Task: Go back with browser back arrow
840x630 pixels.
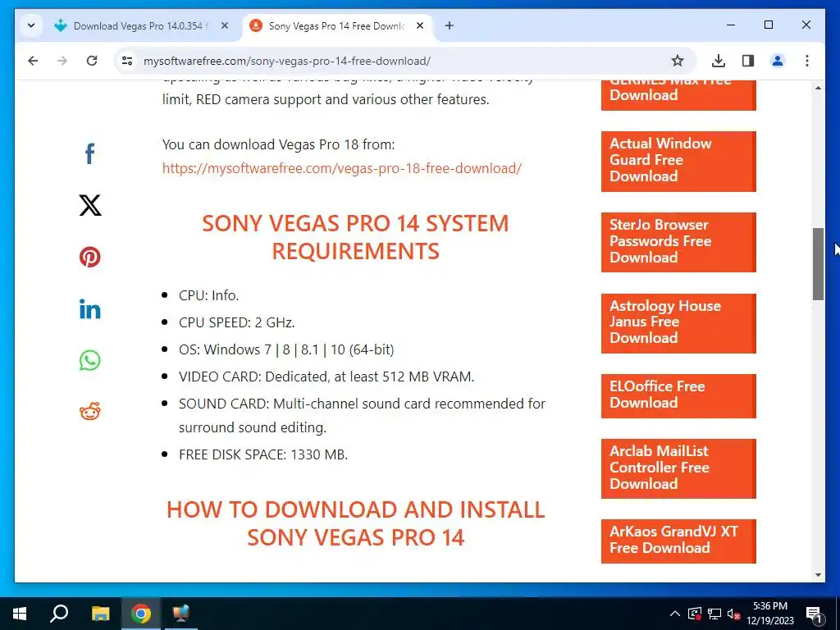Action: [33, 61]
